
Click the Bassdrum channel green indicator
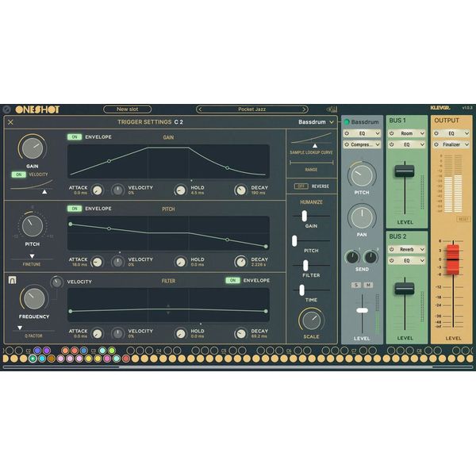point(347,122)
